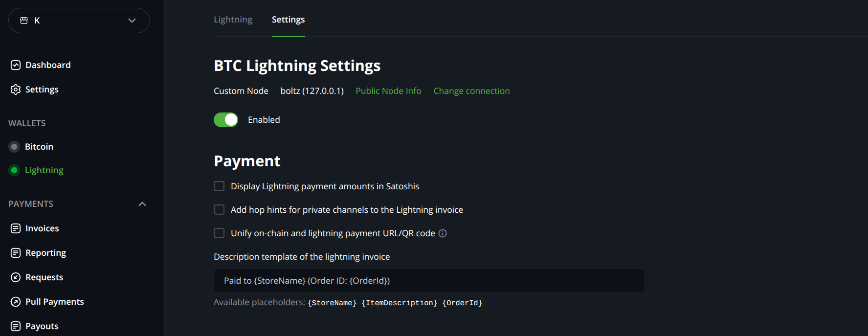
Task: Check Unify on-chain and lightning payment URL
Action: pyautogui.click(x=219, y=233)
